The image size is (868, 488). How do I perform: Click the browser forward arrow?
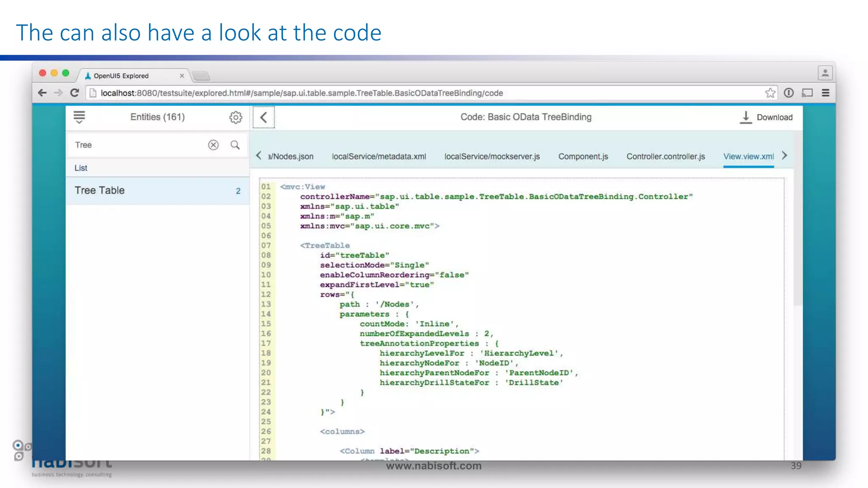58,93
